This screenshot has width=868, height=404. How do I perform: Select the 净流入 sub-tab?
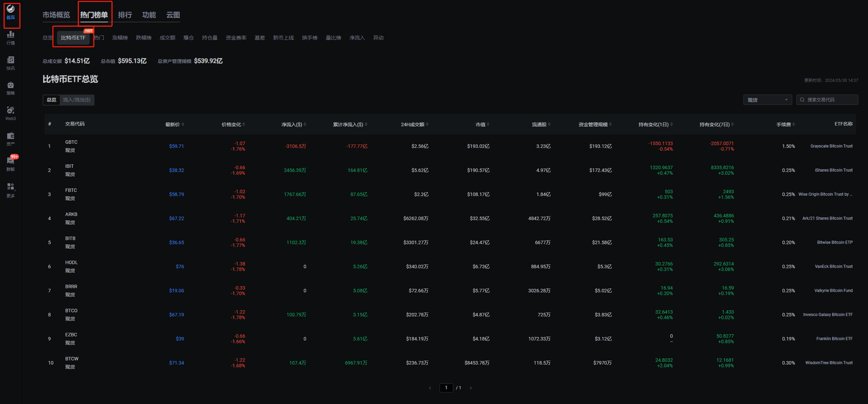coord(357,38)
